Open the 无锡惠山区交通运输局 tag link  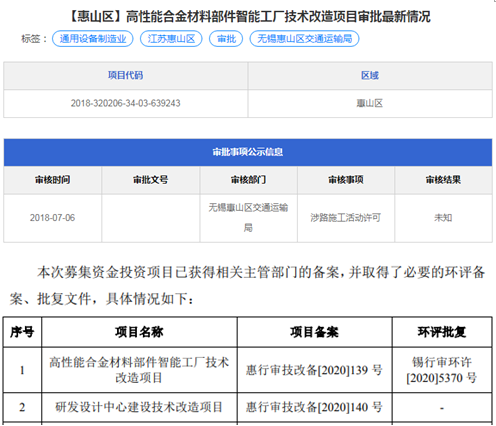pos(304,39)
